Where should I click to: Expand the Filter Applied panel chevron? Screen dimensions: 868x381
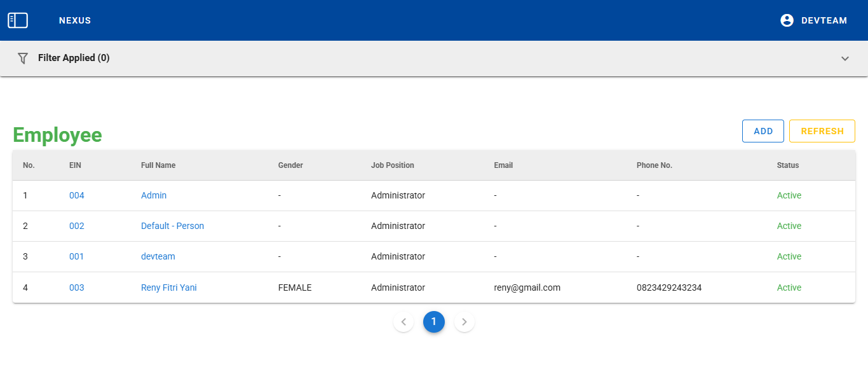(x=844, y=59)
